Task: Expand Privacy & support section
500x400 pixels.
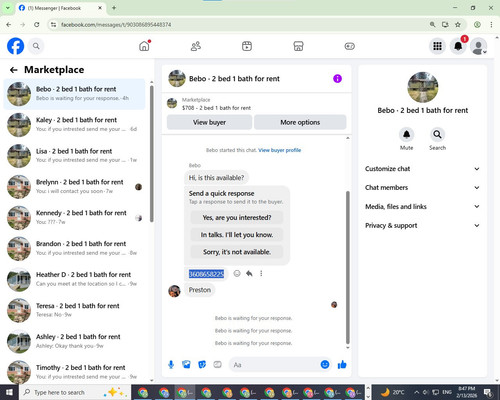Action: tap(422, 226)
